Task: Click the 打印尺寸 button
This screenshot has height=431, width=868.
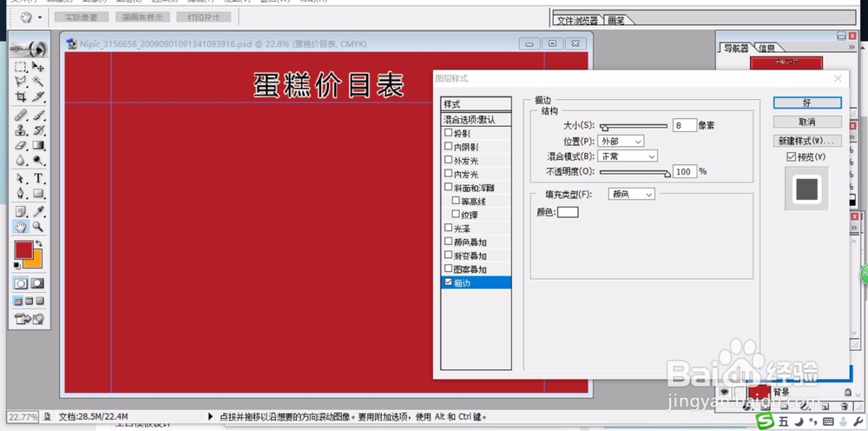Action: point(203,17)
